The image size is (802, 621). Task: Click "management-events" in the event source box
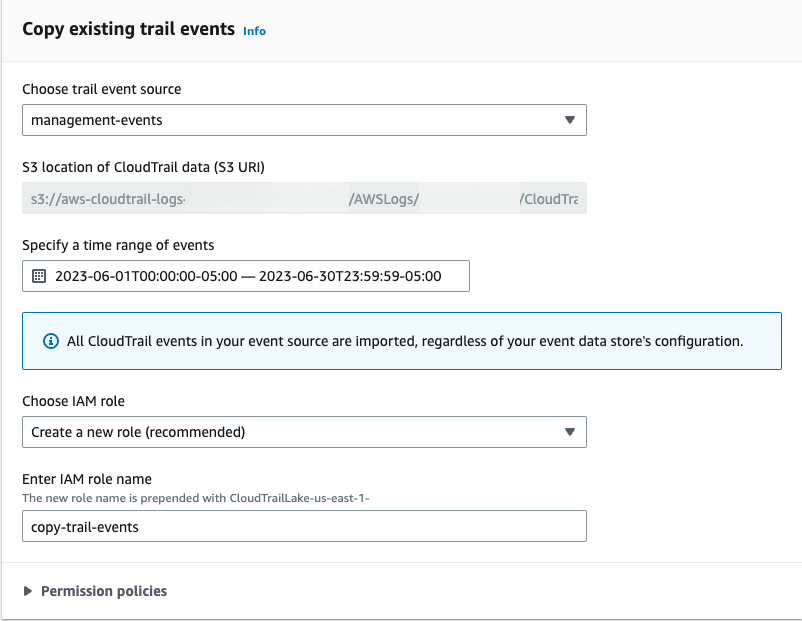coord(95,119)
